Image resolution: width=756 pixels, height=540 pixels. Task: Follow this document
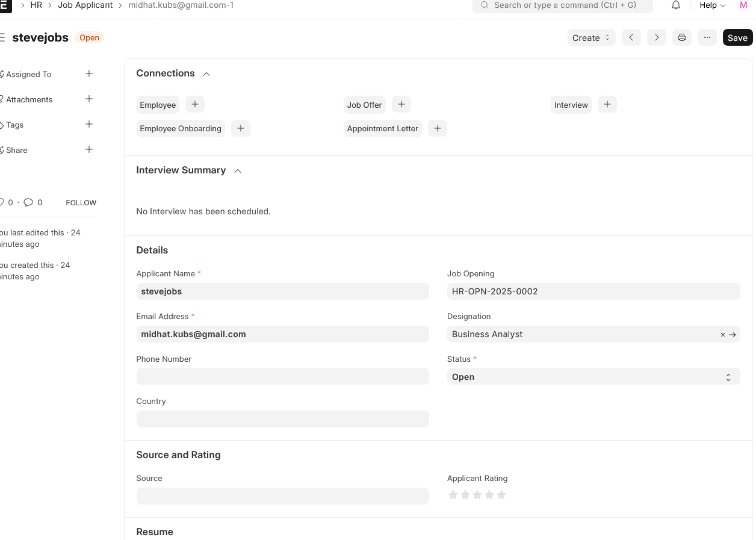(81, 203)
